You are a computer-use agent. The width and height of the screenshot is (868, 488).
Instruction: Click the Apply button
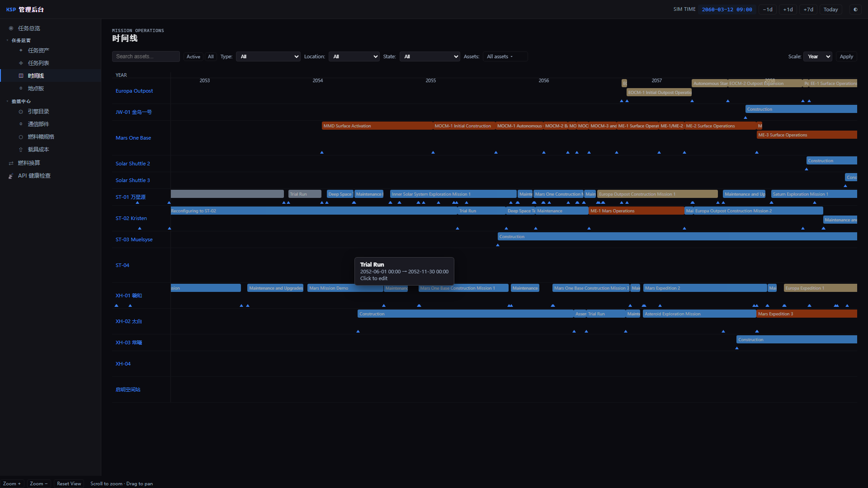(846, 56)
